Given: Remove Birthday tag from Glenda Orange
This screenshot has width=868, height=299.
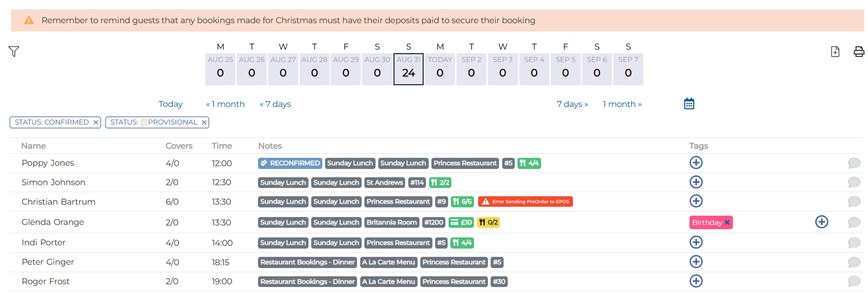Looking at the screenshot, I should tap(727, 223).
